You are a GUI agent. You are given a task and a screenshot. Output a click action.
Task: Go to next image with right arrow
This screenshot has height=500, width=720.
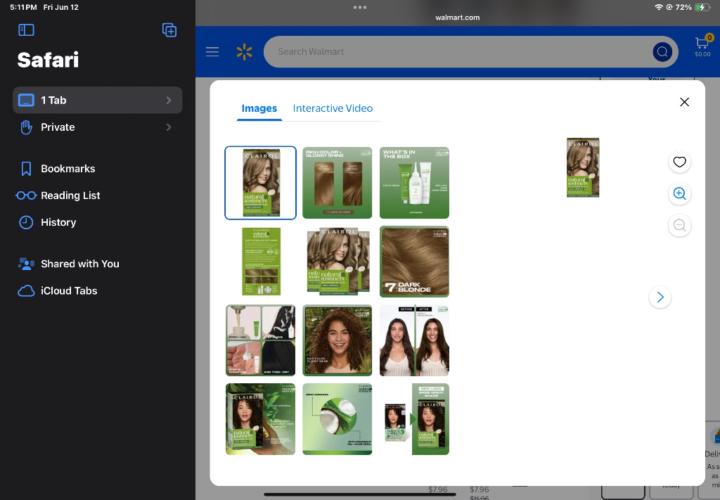pos(660,297)
